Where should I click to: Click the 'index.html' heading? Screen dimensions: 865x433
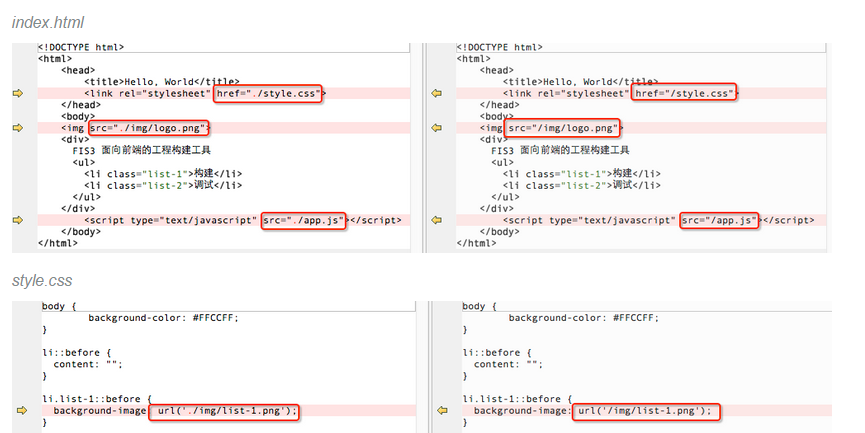48,23
